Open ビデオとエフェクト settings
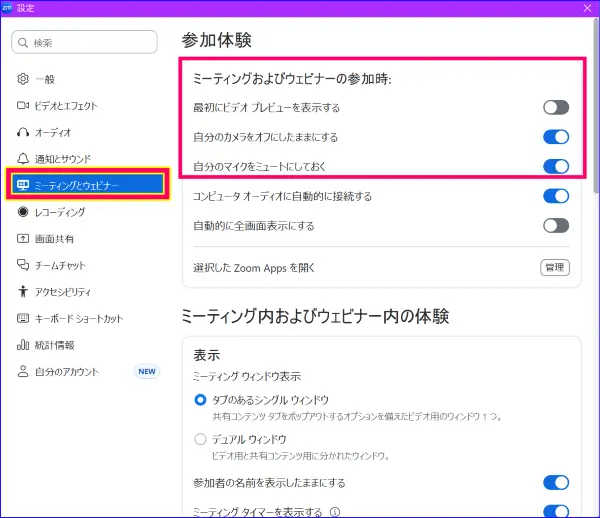Viewport: 600px width, 518px height. click(x=86, y=105)
